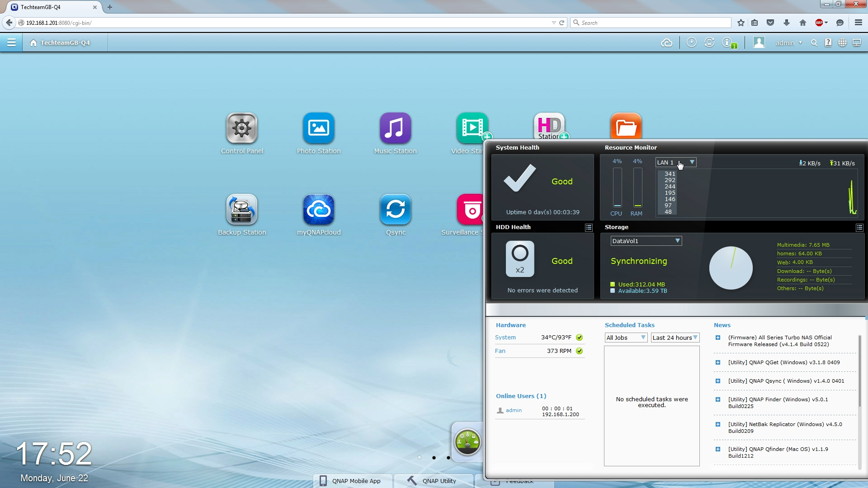The image size is (868, 488).
Task: Open the admin user menu
Action: point(788,43)
